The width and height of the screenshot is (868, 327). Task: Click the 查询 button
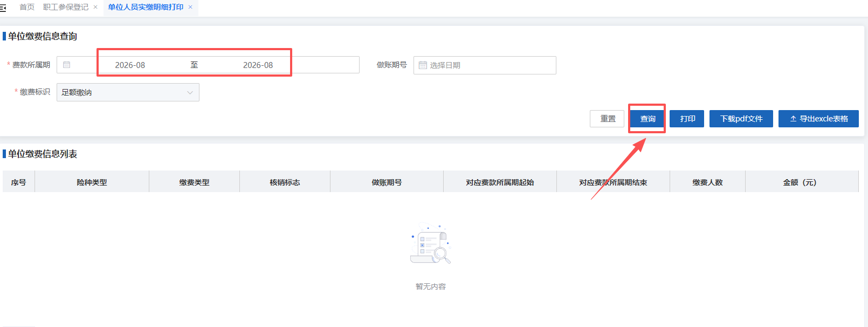(x=647, y=119)
